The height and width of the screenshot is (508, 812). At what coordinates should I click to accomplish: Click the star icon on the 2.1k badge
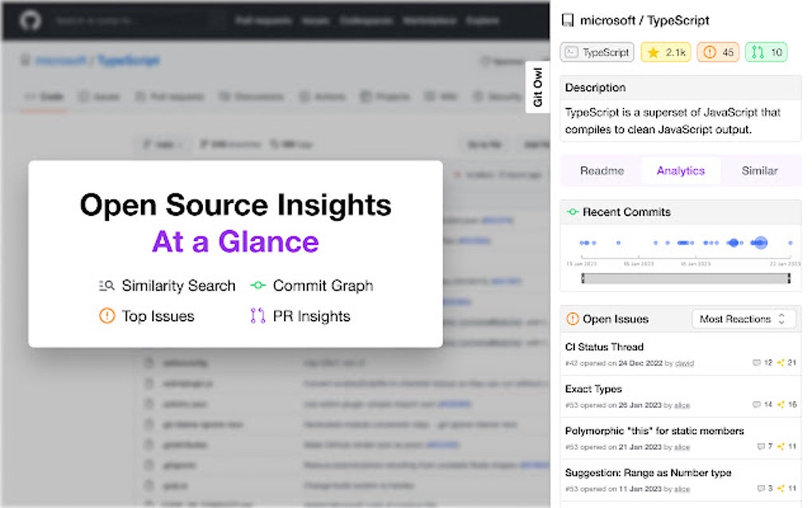(x=653, y=53)
